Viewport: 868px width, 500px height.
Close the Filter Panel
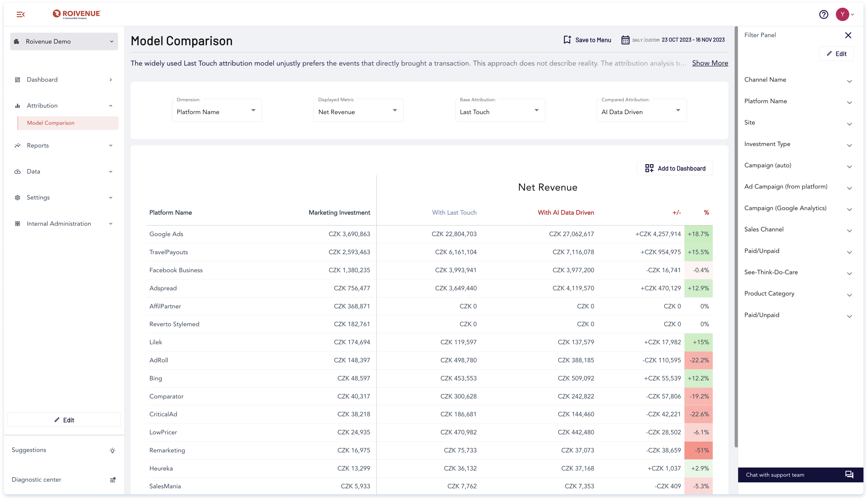(x=848, y=35)
